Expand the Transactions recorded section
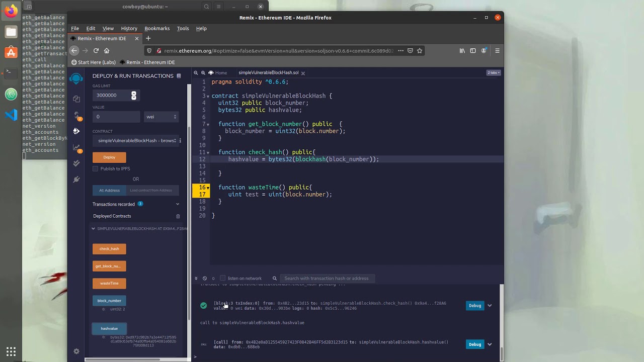This screenshot has height=362, width=644. click(178, 204)
